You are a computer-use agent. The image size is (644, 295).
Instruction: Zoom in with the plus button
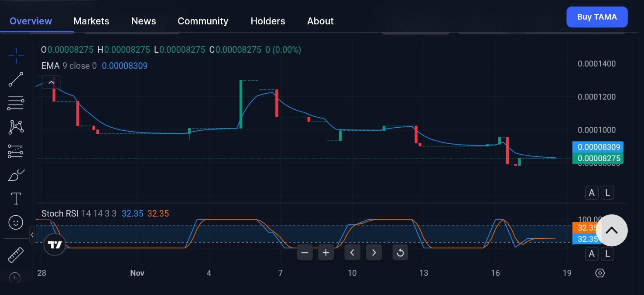tap(326, 252)
